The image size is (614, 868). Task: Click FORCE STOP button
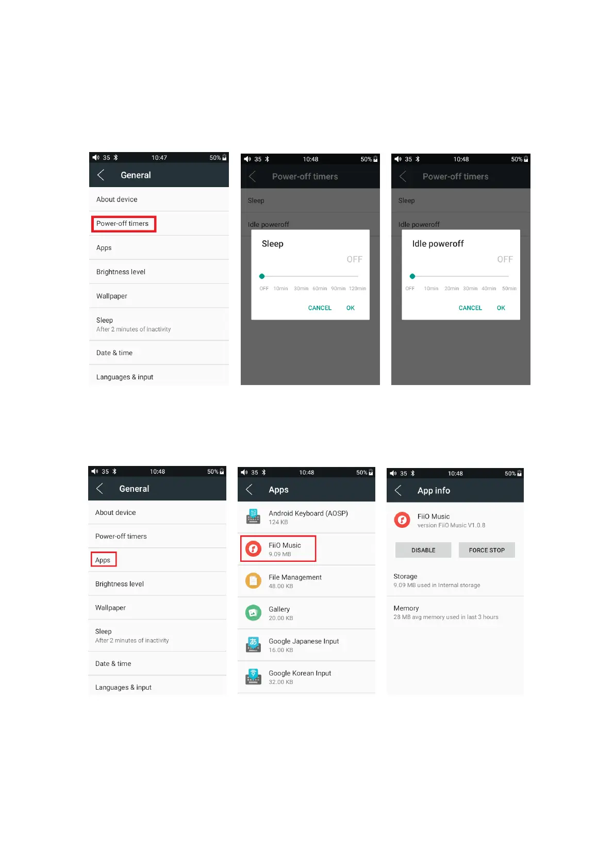[487, 550]
